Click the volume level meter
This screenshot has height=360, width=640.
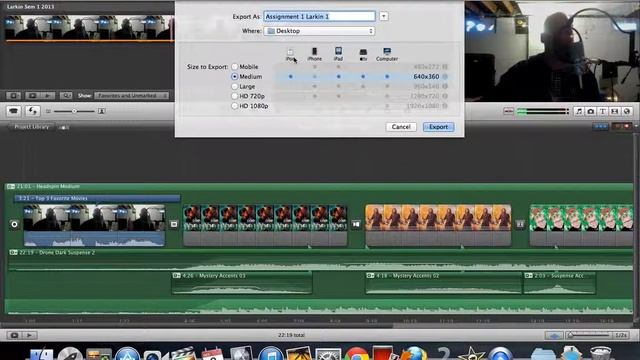tap(542, 111)
